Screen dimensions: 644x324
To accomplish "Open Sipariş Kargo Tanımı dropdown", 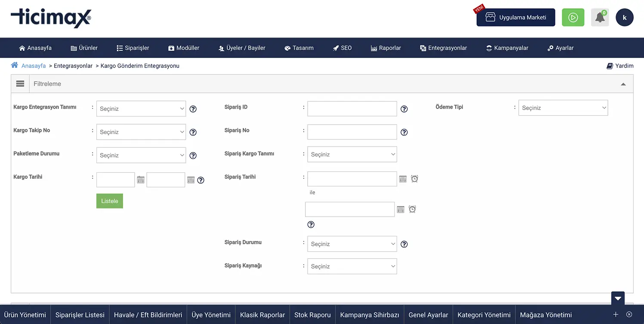I will 352,154.
